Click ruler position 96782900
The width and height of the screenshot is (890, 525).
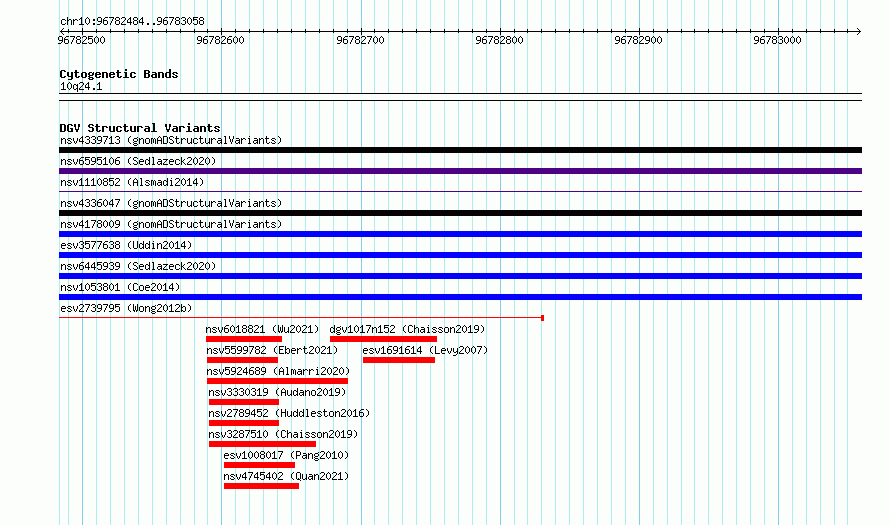point(639,40)
